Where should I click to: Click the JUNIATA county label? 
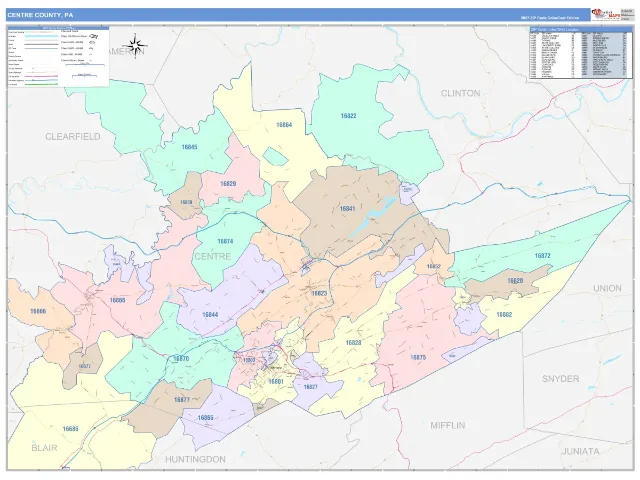pos(581,451)
